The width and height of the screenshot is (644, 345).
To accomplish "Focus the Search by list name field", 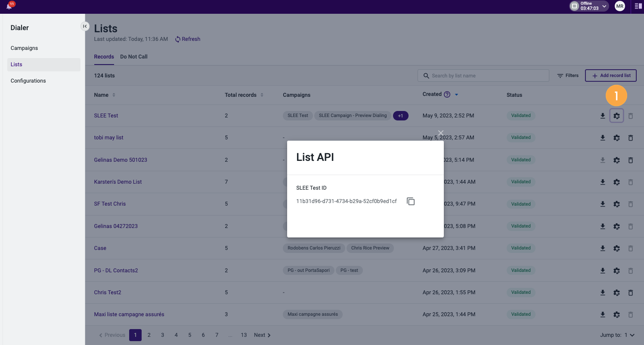I will coord(483,76).
